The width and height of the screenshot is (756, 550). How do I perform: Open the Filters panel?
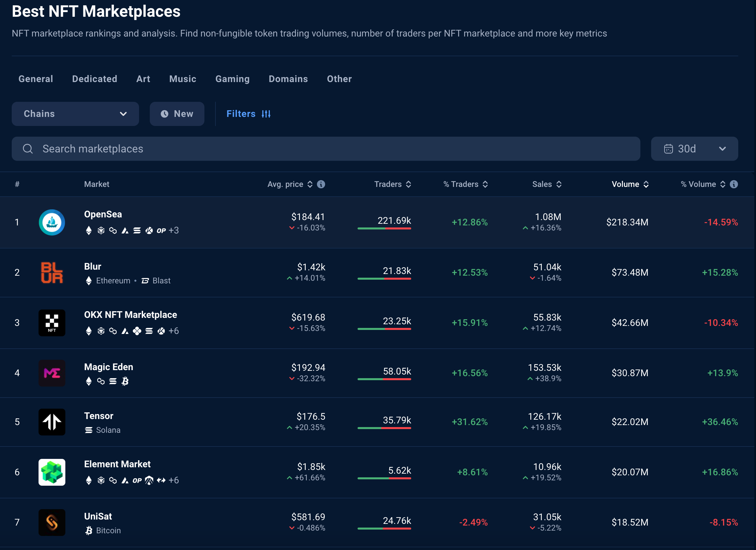coord(248,114)
